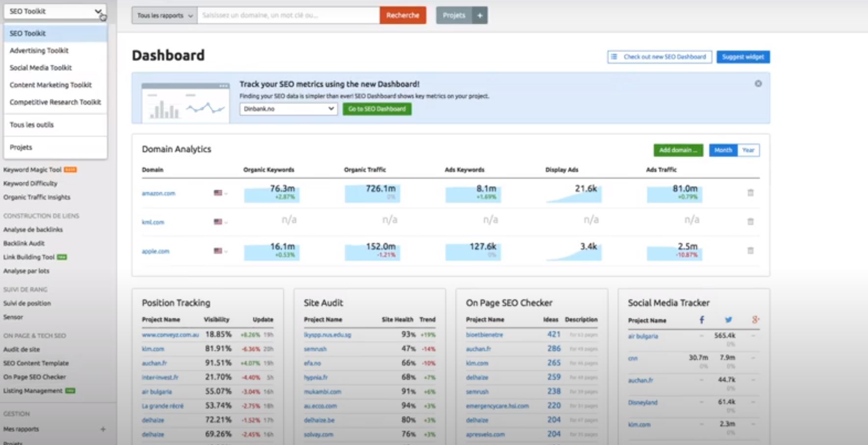Open the kml.com country flag dropdown

click(x=221, y=222)
